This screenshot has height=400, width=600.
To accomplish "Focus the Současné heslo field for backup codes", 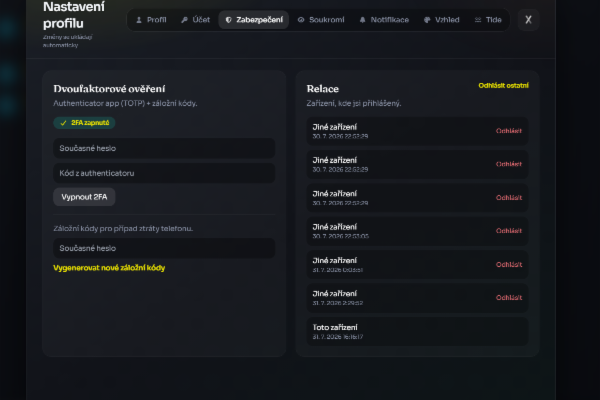I will pos(164,248).
